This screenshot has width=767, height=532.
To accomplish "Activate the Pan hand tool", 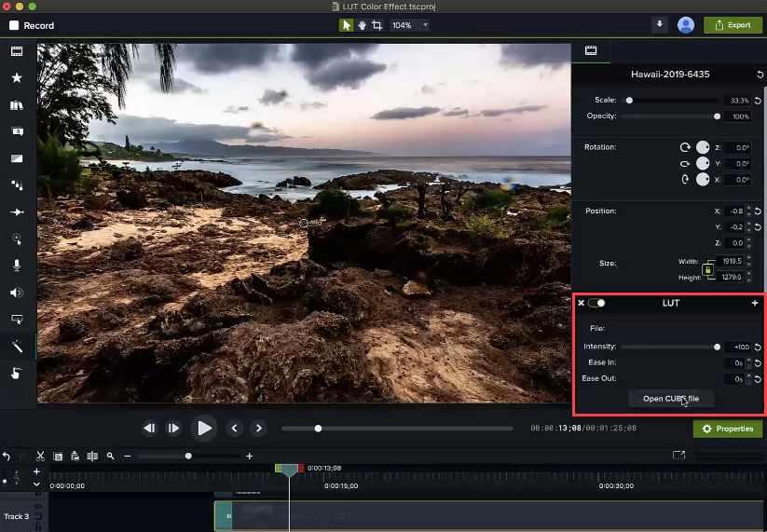I will [x=362, y=25].
